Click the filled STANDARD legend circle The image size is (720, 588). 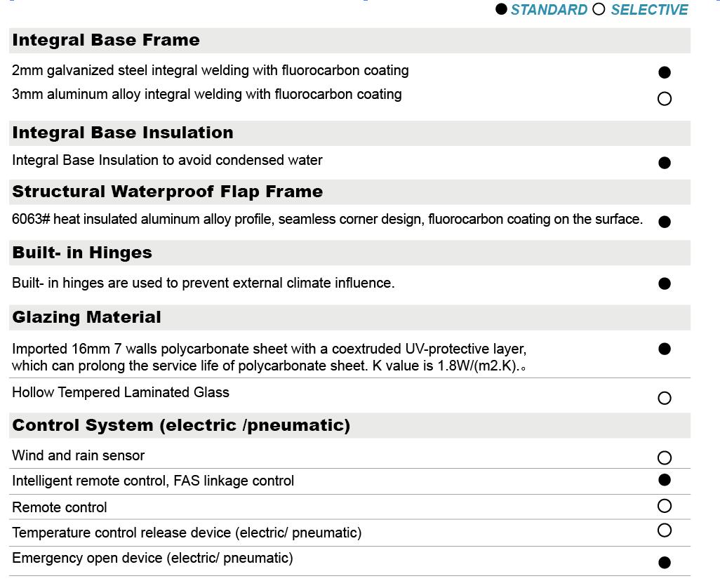(501, 10)
